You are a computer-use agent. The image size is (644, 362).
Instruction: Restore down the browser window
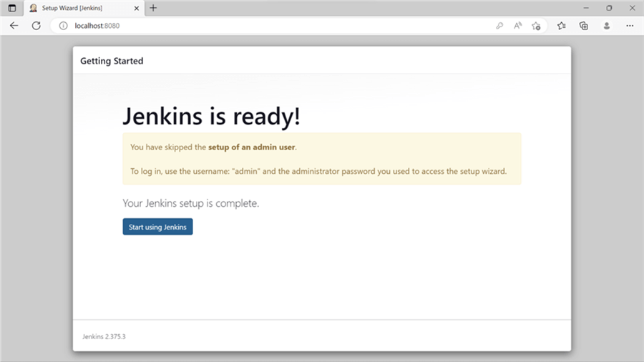(609, 8)
